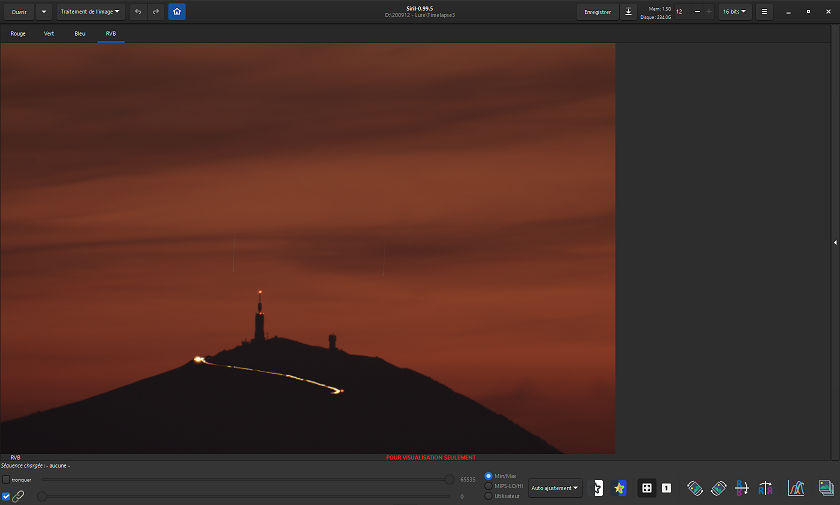Rotate the image counterclockwise
The width and height of the screenshot is (840, 505).
(x=695, y=488)
